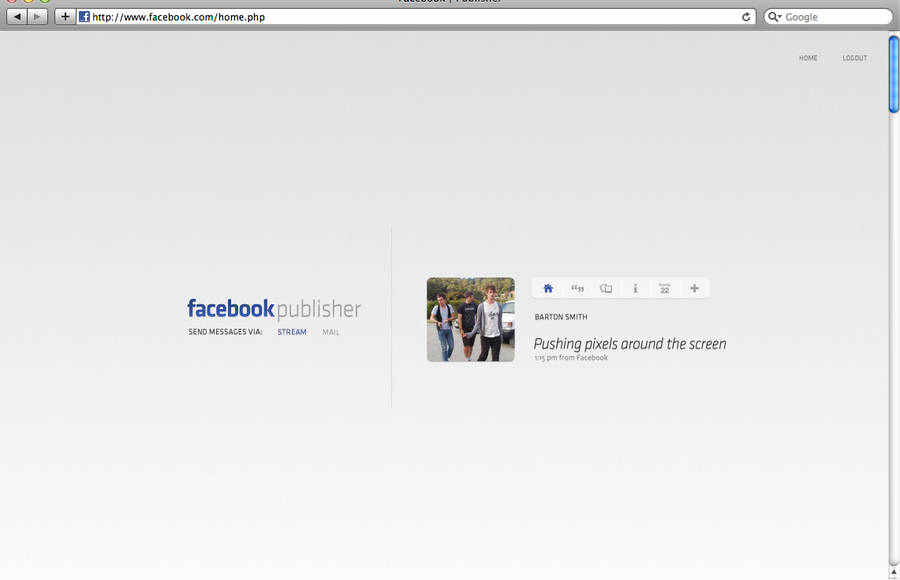Image resolution: width=900 pixels, height=580 pixels.
Task: Open the profile photo thumbnail
Action: [471, 319]
